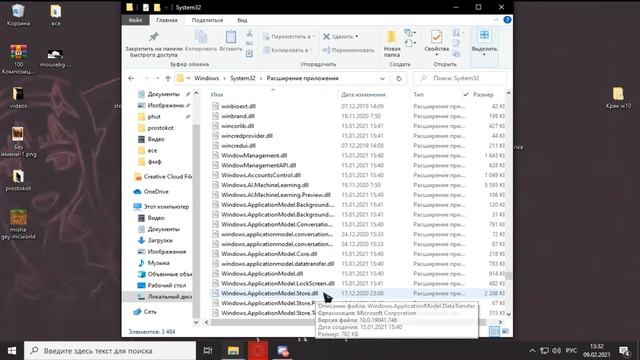
Task: Click the network tray icon
Action: click(x=544, y=351)
